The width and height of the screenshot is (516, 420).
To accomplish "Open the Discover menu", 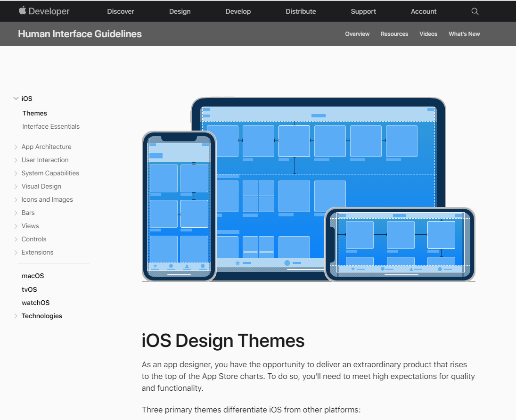I will coord(121,11).
